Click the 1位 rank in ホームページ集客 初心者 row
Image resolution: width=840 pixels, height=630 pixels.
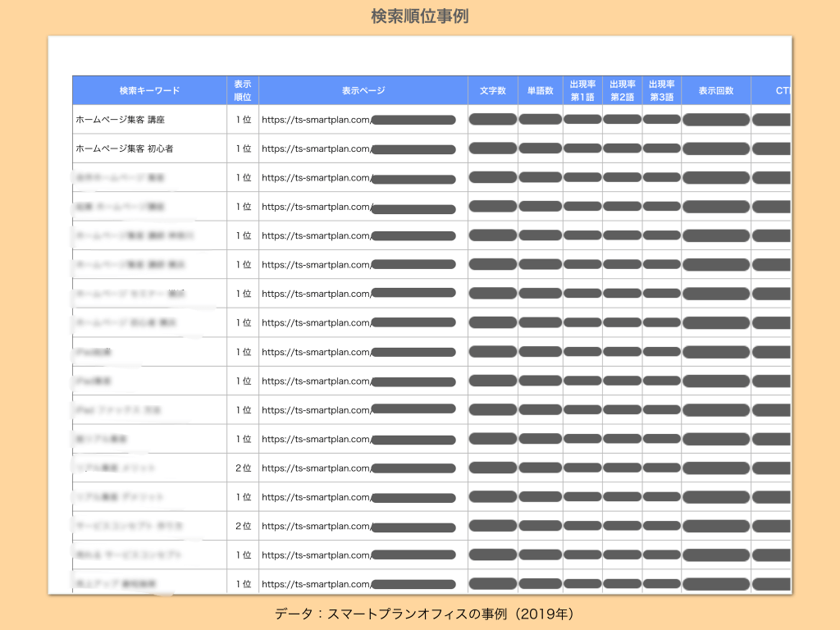tap(243, 148)
